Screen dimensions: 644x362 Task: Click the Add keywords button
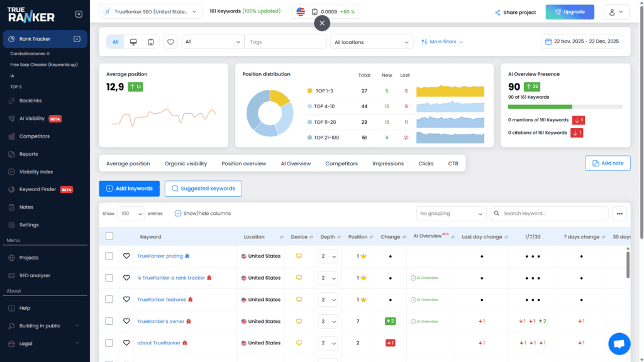click(129, 188)
